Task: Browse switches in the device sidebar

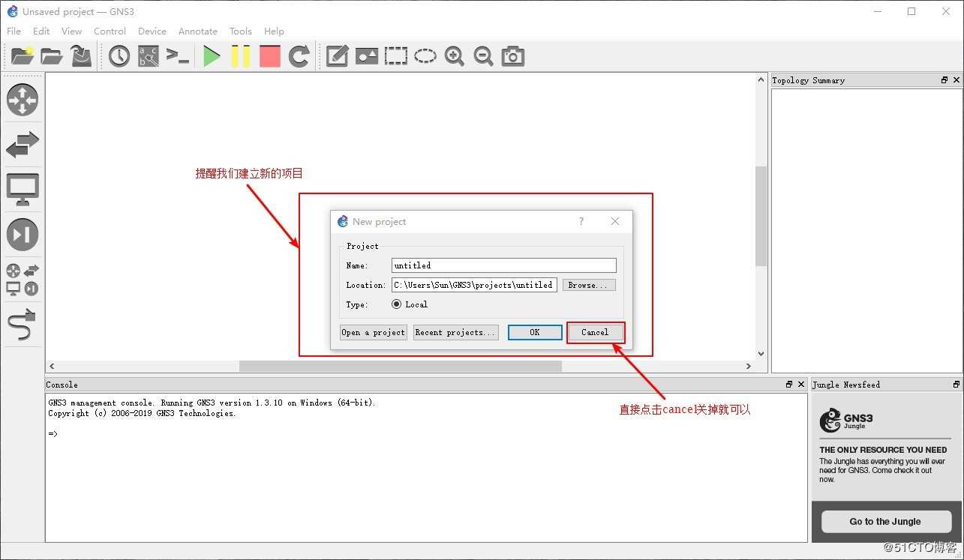Action: 23,144
